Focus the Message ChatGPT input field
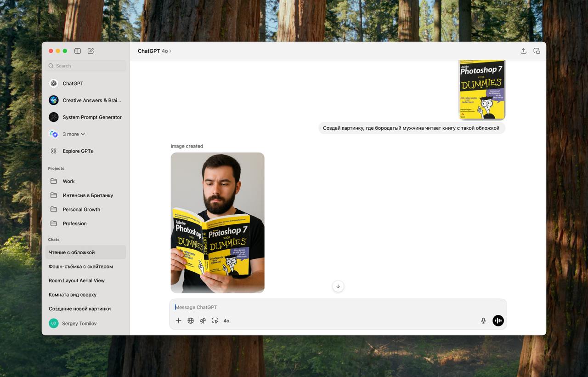The height and width of the screenshot is (377, 588). [338, 307]
